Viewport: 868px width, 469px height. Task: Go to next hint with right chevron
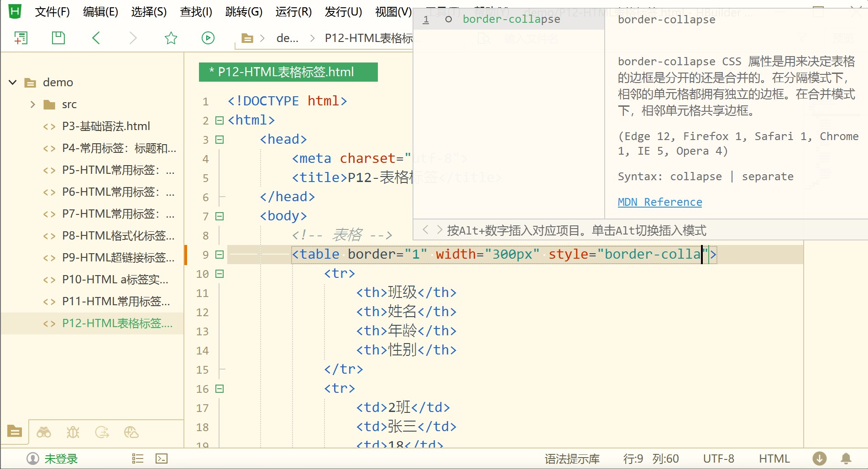pos(439,229)
